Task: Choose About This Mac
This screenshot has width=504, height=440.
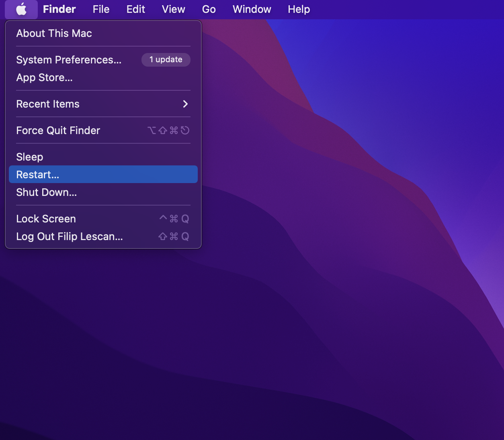Action: (103, 33)
